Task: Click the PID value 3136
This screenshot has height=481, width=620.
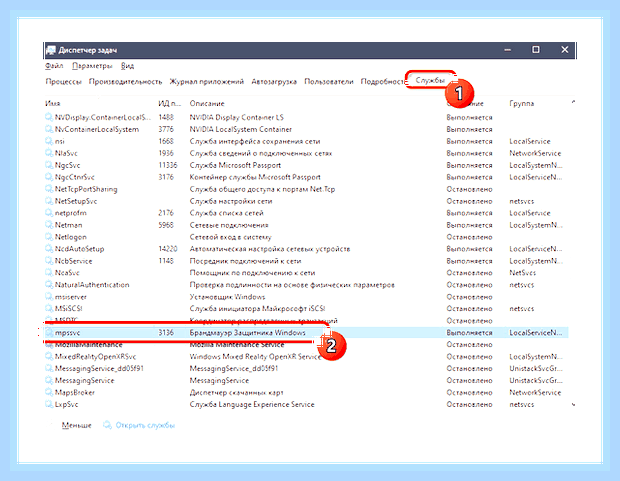Action: 166,333
